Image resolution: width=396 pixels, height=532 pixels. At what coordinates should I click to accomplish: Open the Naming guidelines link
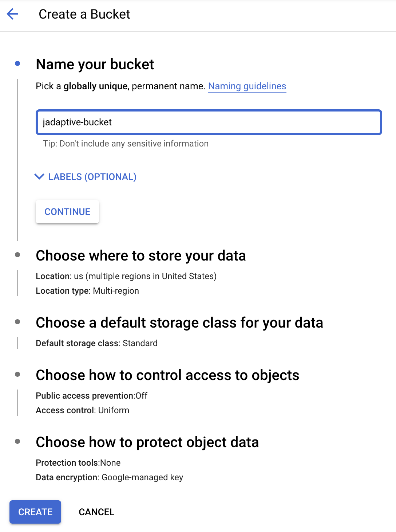(247, 86)
